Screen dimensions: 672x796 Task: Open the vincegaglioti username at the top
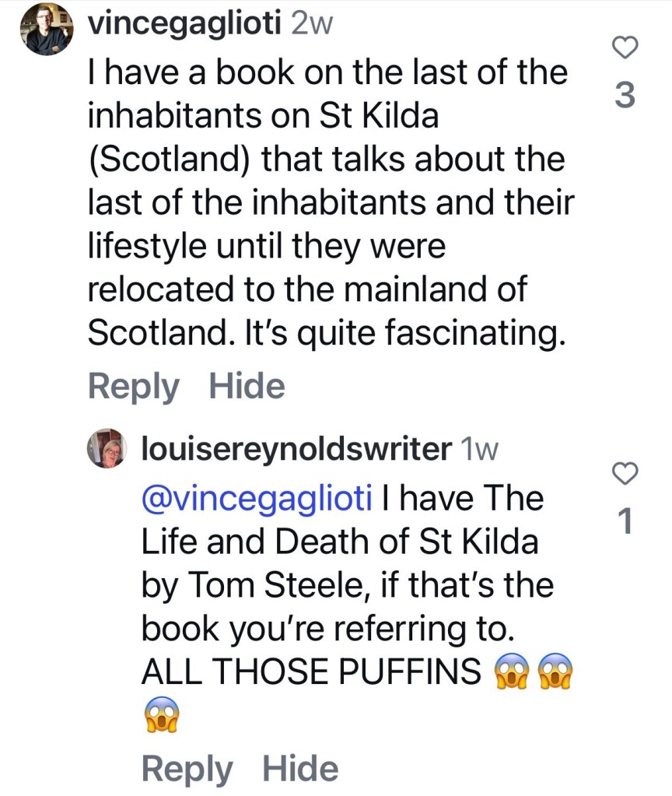pos(185,24)
